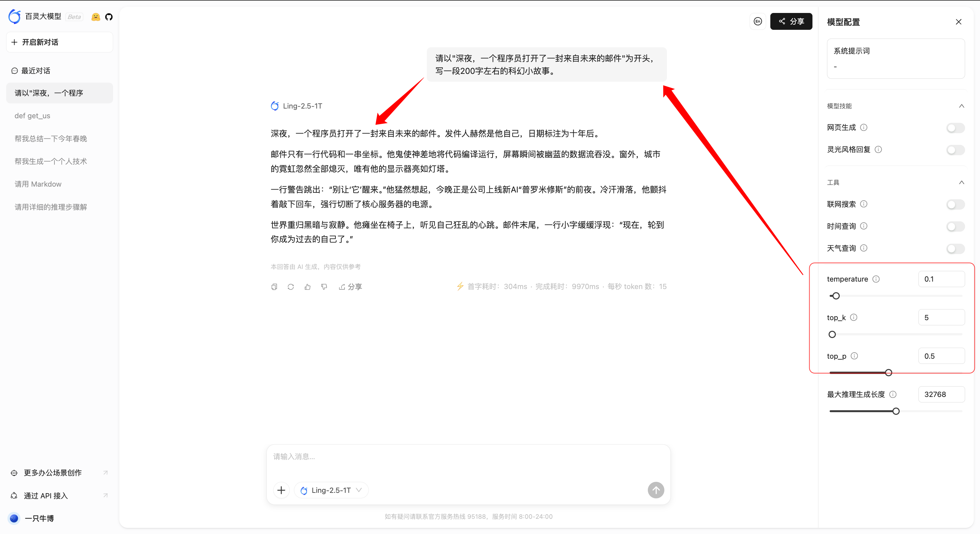This screenshot has height=534, width=980.
Task: Give a thumbs up to the response
Action: tap(308, 287)
